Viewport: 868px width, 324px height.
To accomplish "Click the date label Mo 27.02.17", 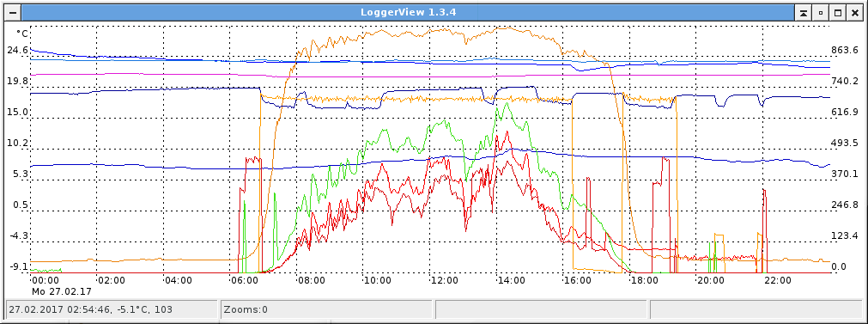I will pos(62,291).
